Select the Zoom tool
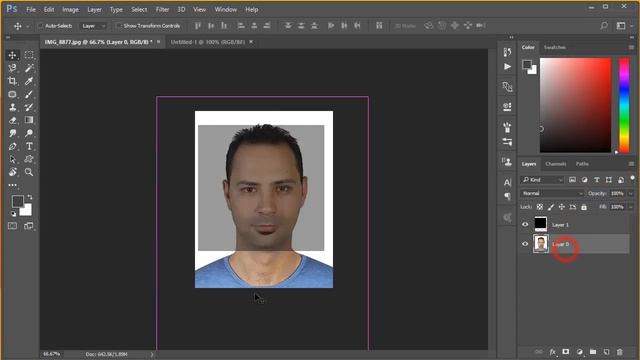640x360 pixels. point(29,172)
